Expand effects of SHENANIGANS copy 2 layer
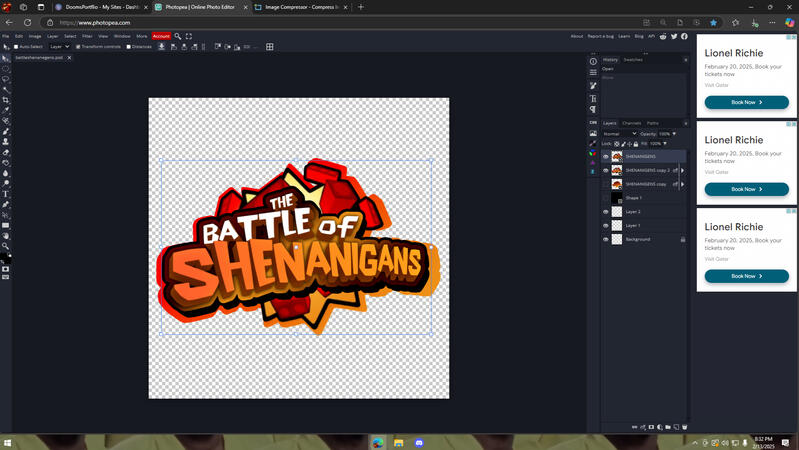799x450 pixels. coord(682,170)
